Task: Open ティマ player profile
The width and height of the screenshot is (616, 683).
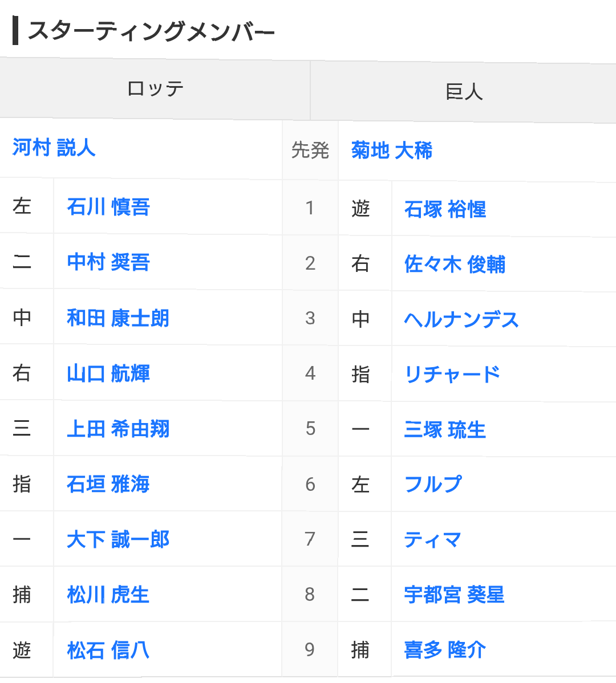Action: [x=432, y=540]
